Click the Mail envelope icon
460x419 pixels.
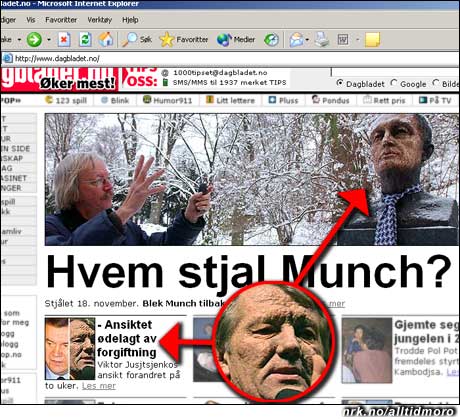tap(297, 40)
